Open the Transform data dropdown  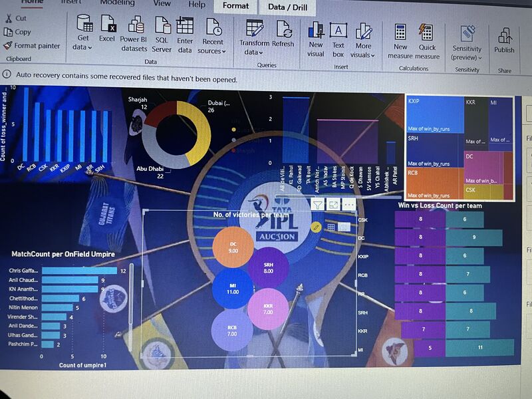pyautogui.click(x=254, y=37)
